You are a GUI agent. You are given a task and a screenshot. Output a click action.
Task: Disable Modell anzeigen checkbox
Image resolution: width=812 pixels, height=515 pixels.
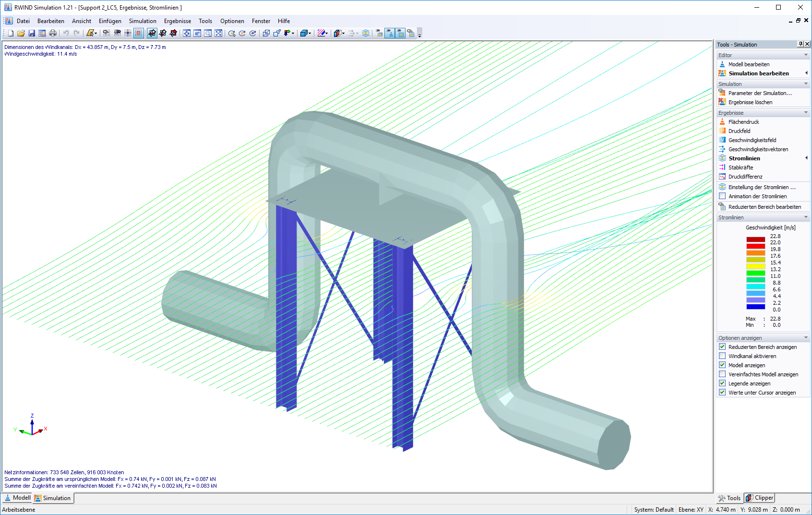[722, 365]
